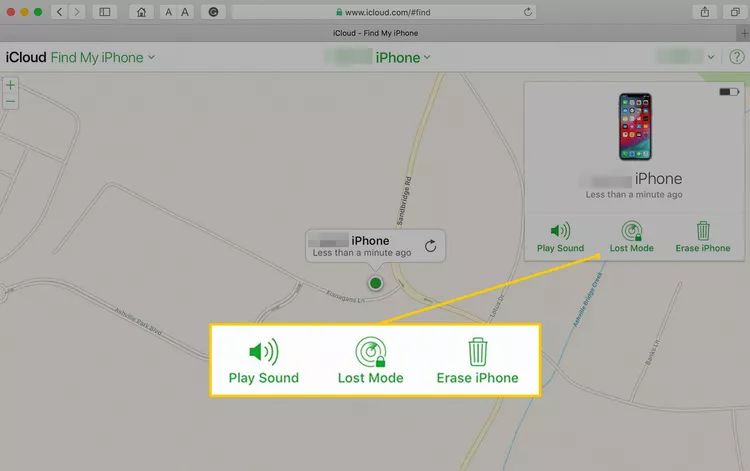Show the Safari sidebar
The height and width of the screenshot is (471, 750).
point(105,12)
